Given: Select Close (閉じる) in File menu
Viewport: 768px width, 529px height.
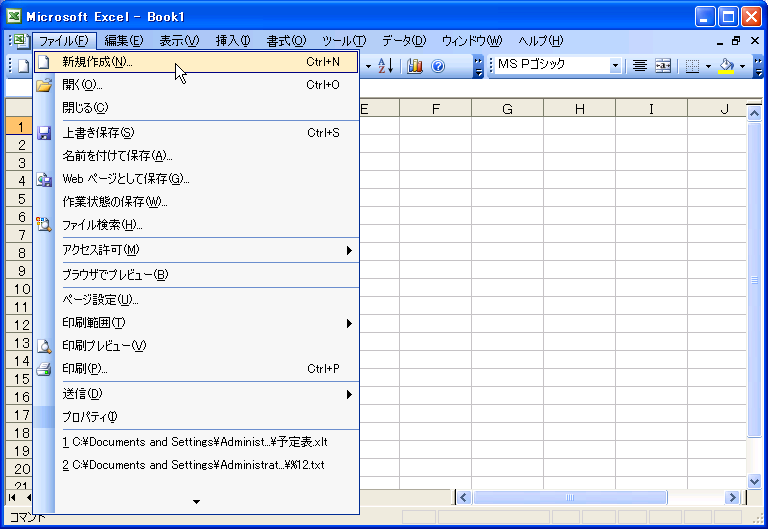Looking at the screenshot, I should pyautogui.click(x=196, y=108).
